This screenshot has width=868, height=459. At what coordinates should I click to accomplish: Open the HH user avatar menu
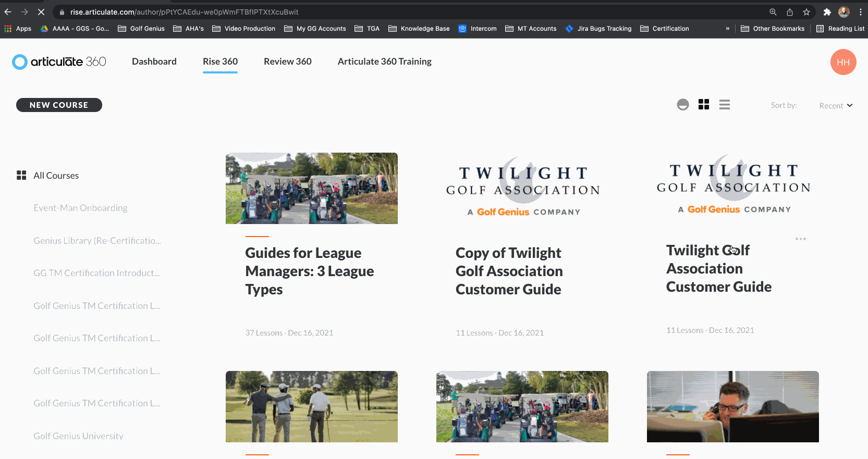coord(843,62)
